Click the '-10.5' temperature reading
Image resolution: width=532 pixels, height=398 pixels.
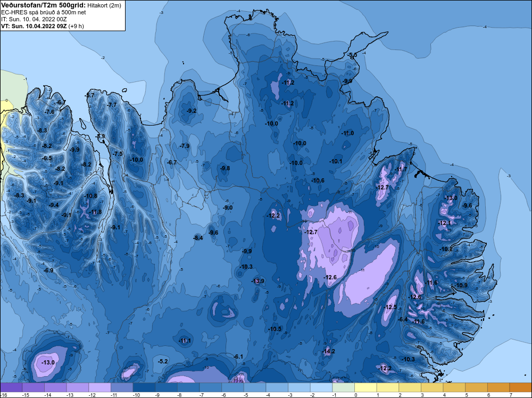275,329
